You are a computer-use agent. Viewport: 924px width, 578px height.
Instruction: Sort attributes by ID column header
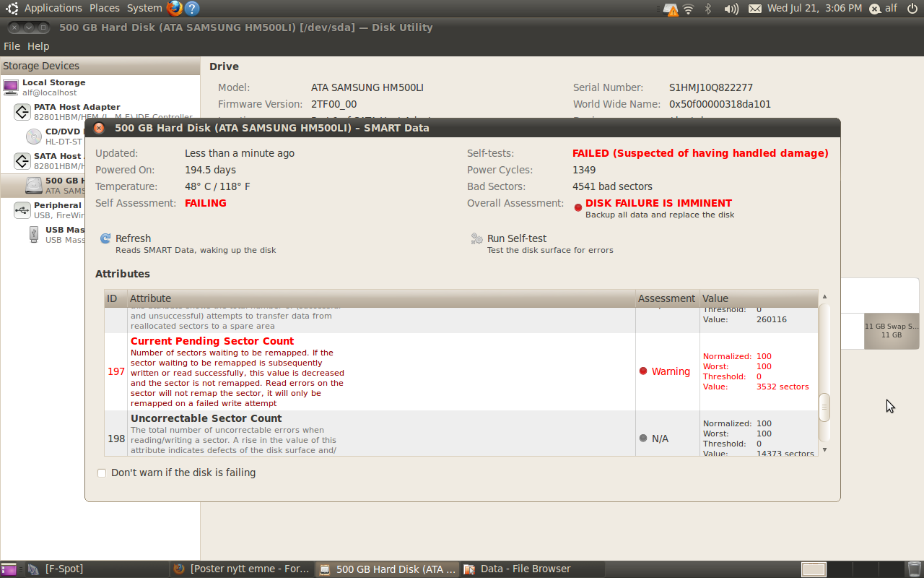point(115,298)
